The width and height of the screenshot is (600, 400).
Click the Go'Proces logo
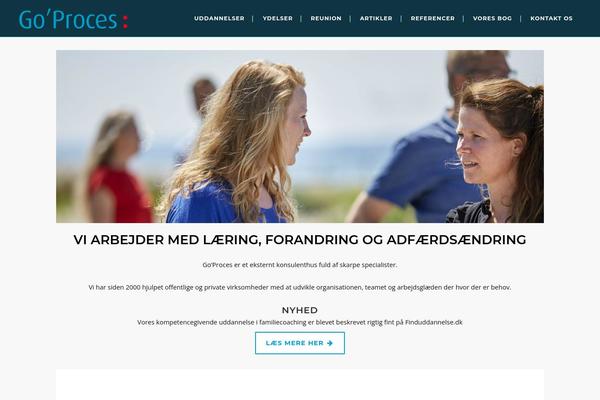coord(73,19)
